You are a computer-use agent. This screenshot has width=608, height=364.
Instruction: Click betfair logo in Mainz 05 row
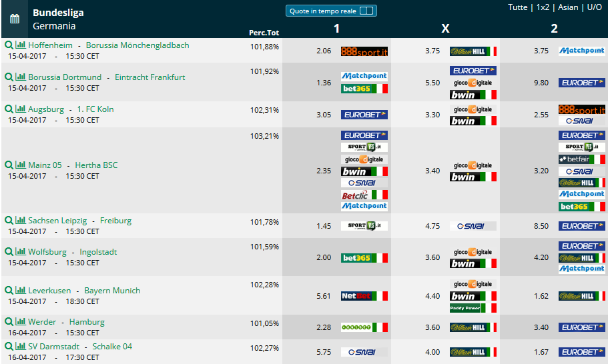581,159
